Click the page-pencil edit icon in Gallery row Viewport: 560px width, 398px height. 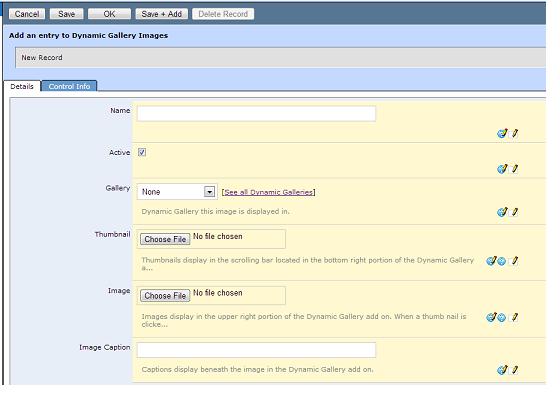pos(514,212)
